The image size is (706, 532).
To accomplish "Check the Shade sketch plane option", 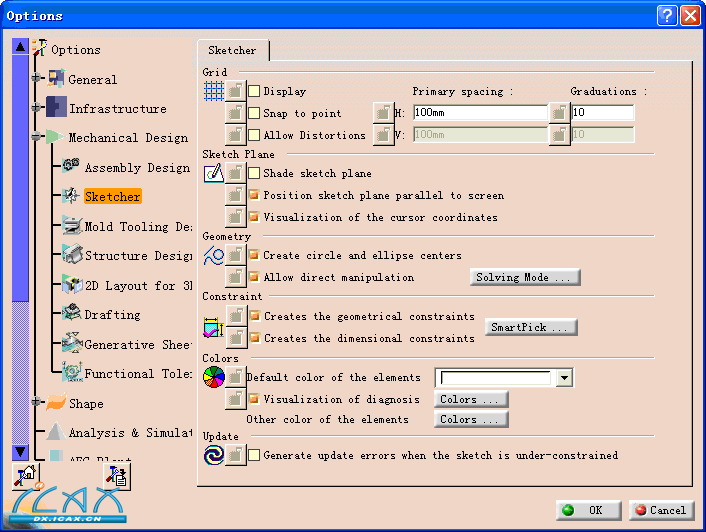I will 254,174.
